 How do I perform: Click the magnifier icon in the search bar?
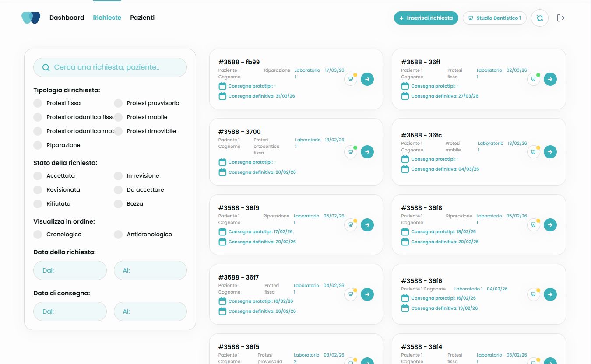46,67
